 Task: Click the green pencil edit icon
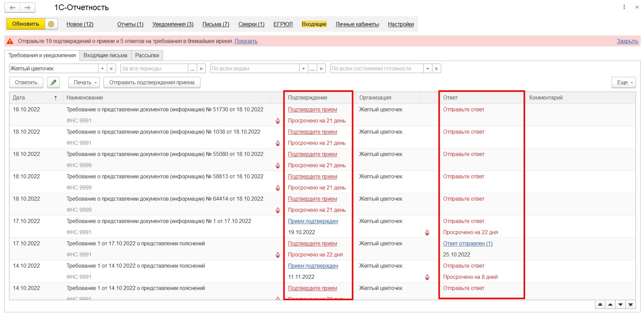point(53,82)
